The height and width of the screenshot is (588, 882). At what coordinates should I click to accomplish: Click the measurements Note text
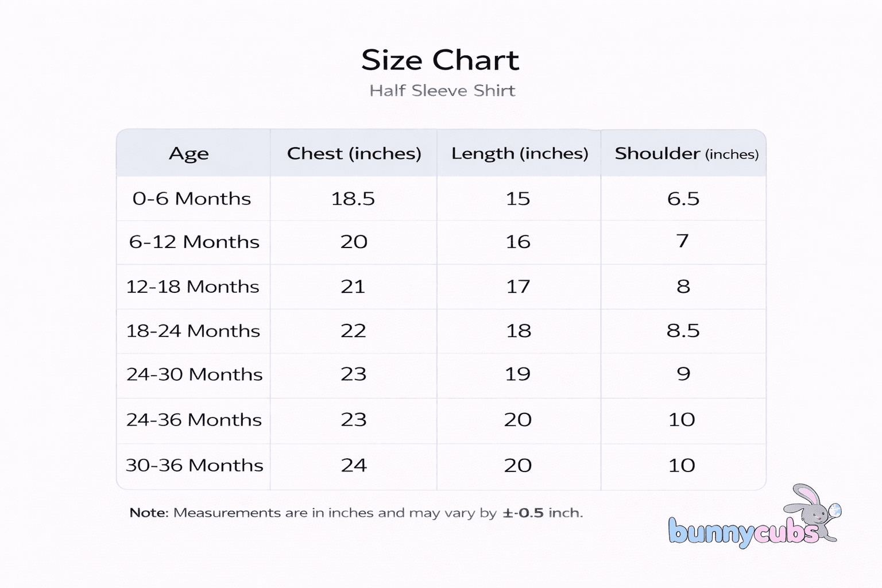click(x=356, y=513)
